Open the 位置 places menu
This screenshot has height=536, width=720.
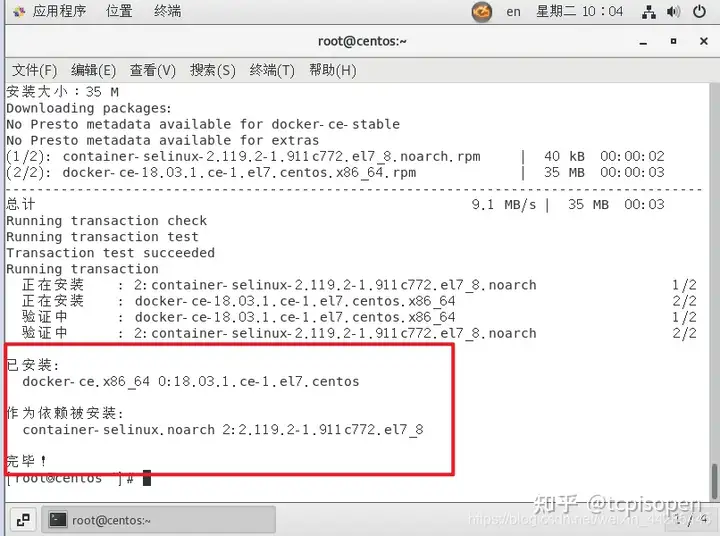(x=119, y=11)
